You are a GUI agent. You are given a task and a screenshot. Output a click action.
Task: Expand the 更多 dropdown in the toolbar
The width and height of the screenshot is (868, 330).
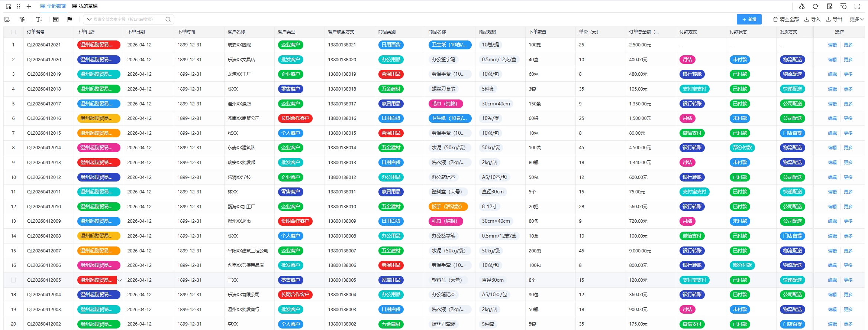coord(856,19)
